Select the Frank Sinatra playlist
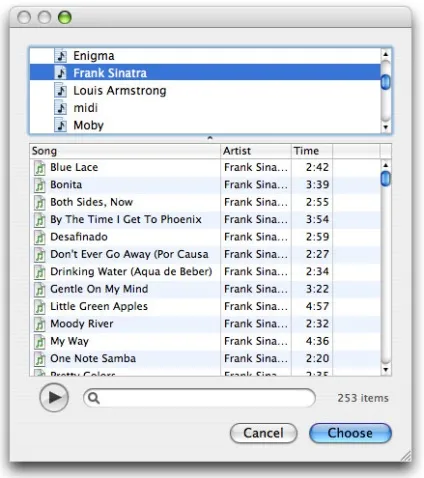The height and width of the screenshot is (478, 424). (x=205, y=73)
